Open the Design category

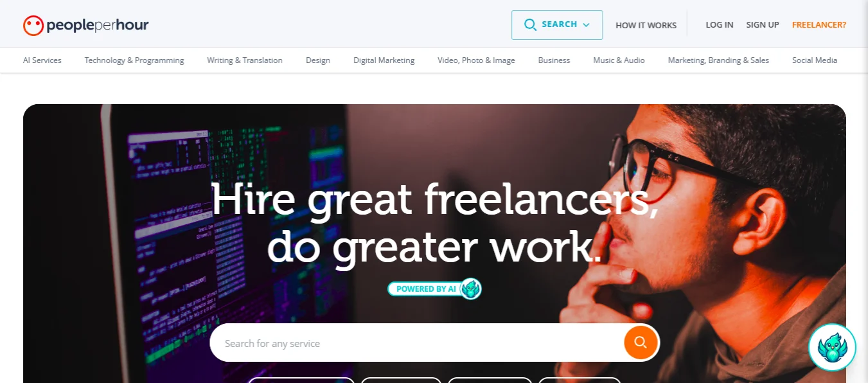[318, 60]
